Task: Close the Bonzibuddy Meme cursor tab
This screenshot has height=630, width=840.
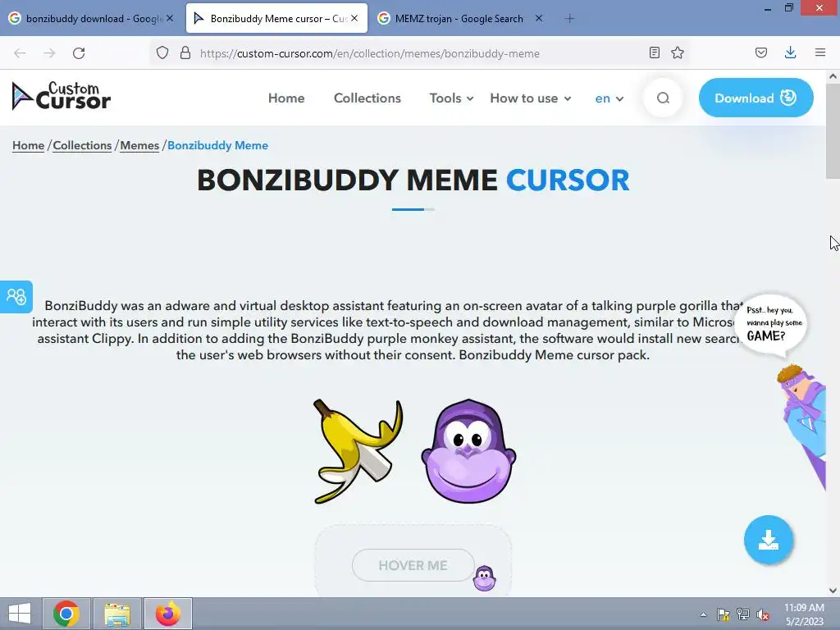Action: (x=354, y=18)
